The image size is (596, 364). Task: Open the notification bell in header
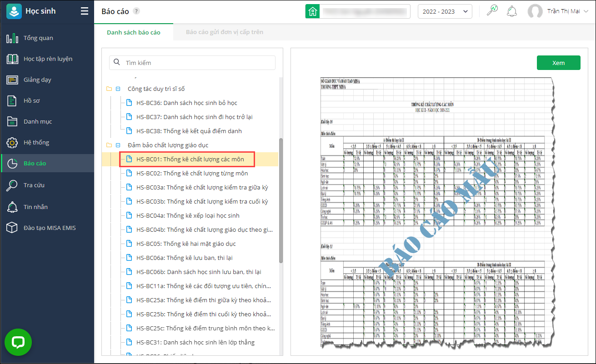click(512, 11)
